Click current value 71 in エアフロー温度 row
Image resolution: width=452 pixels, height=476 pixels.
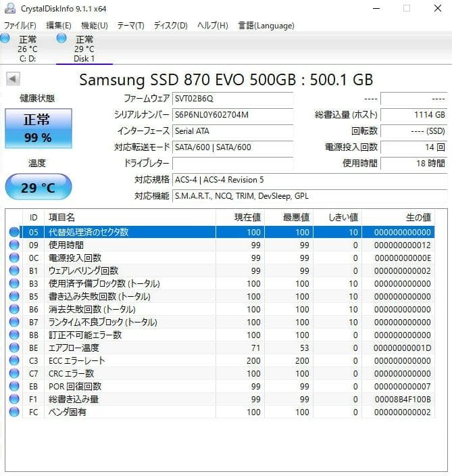[256, 348]
